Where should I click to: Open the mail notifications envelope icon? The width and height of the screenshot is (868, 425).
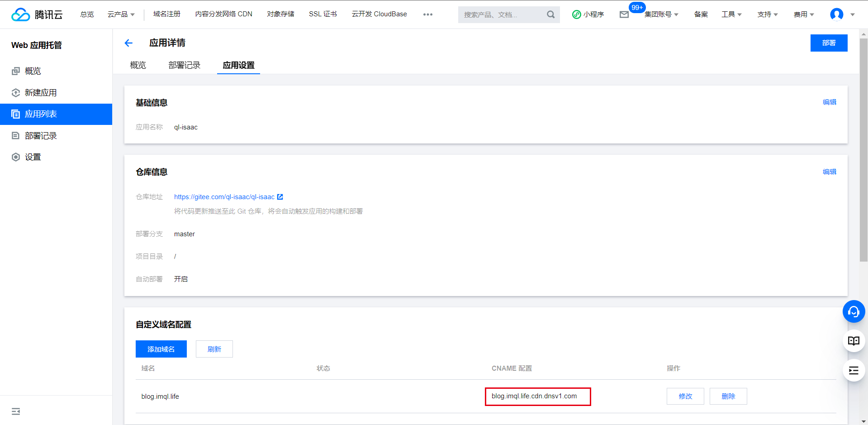click(624, 14)
